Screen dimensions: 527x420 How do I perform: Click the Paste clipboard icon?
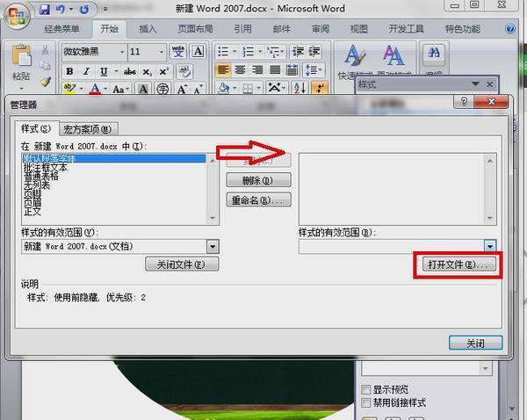point(21,54)
